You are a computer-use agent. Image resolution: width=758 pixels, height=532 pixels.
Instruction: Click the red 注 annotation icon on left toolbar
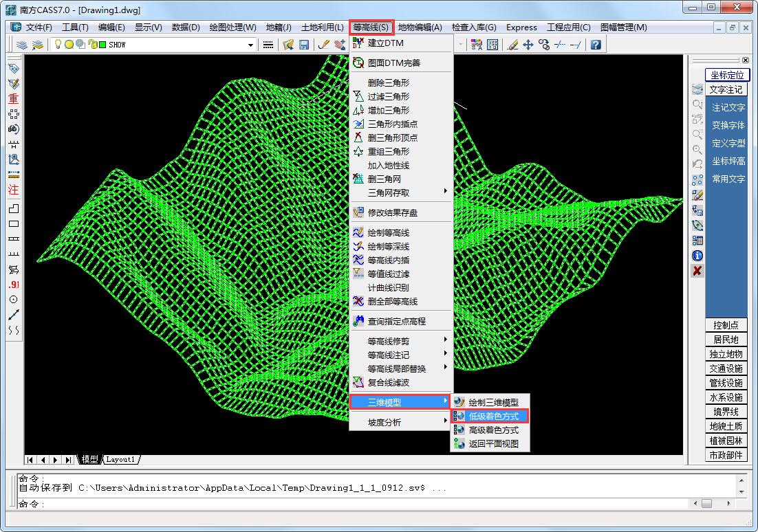click(x=12, y=190)
